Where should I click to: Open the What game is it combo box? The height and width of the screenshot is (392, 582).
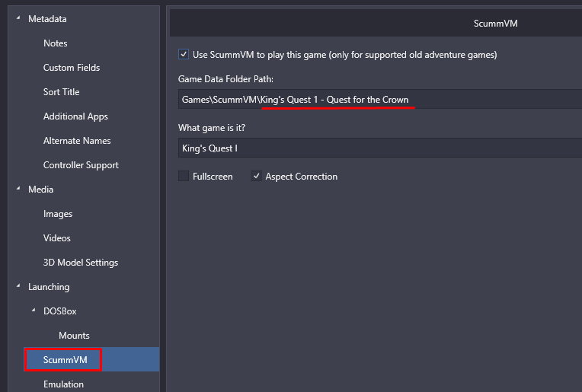click(x=380, y=148)
